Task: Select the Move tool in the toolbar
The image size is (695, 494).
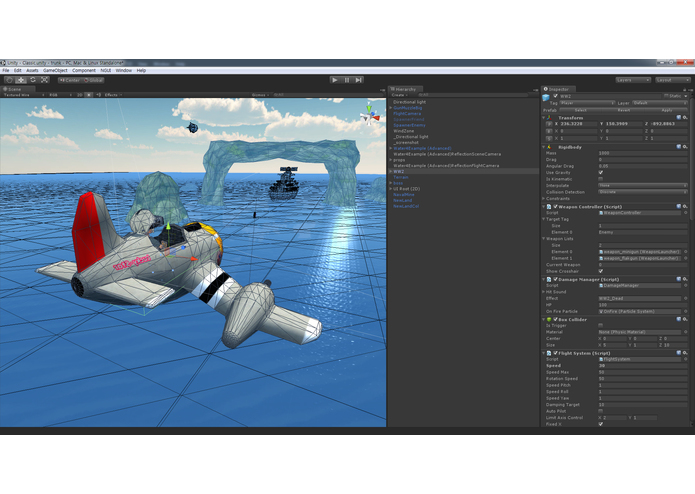Action: click(x=21, y=80)
